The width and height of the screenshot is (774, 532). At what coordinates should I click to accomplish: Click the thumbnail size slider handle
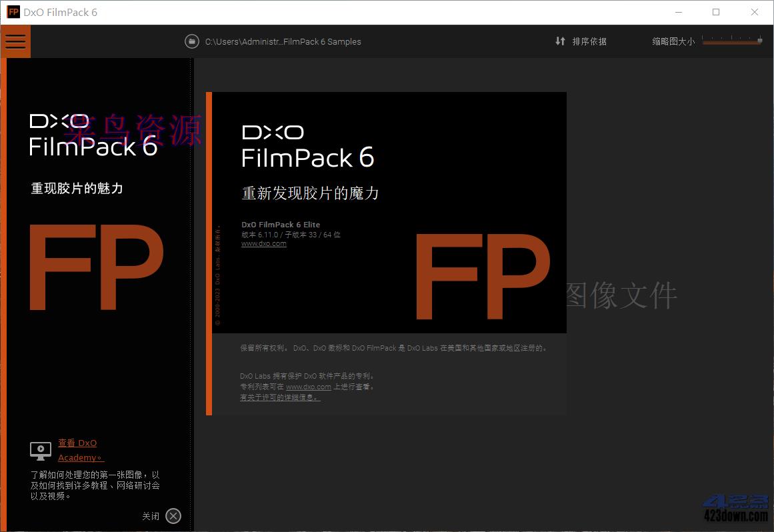(x=760, y=39)
